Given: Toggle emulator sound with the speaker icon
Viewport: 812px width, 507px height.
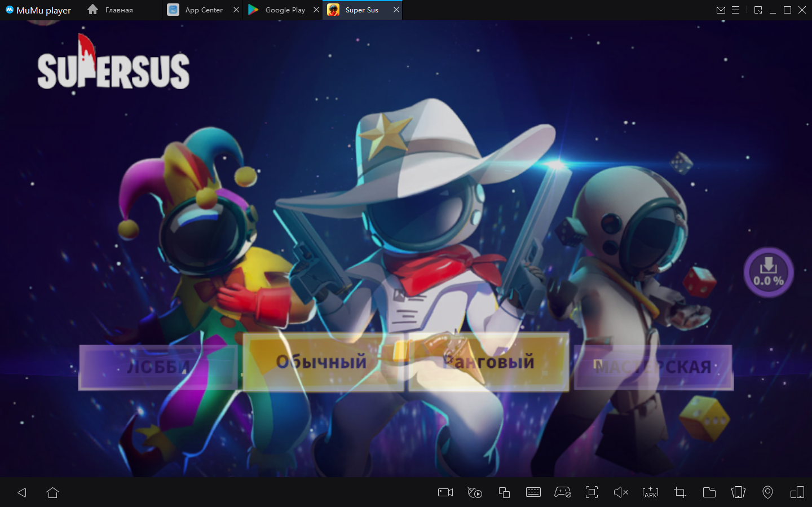Looking at the screenshot, I should click(x=621, y=492).
